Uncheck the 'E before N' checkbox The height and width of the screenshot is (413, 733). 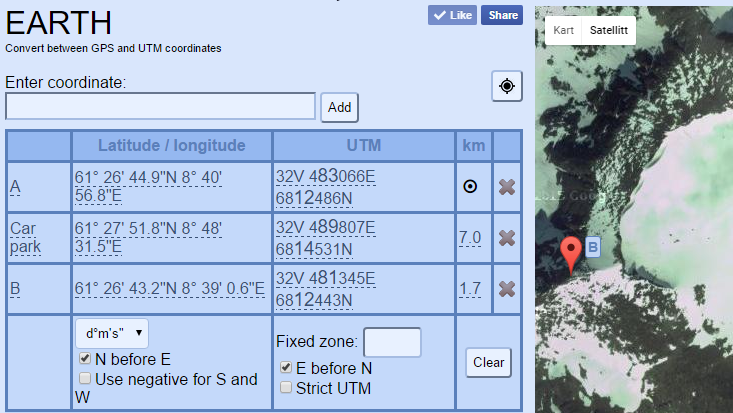287,367
